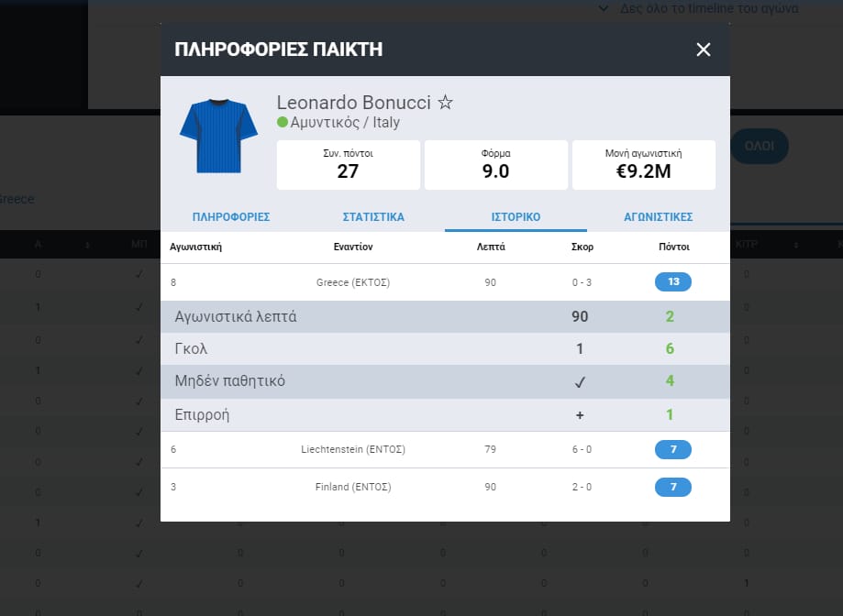
Task: Favorite Leonardo Bonucci with star icon
Action: click(445, 102)
